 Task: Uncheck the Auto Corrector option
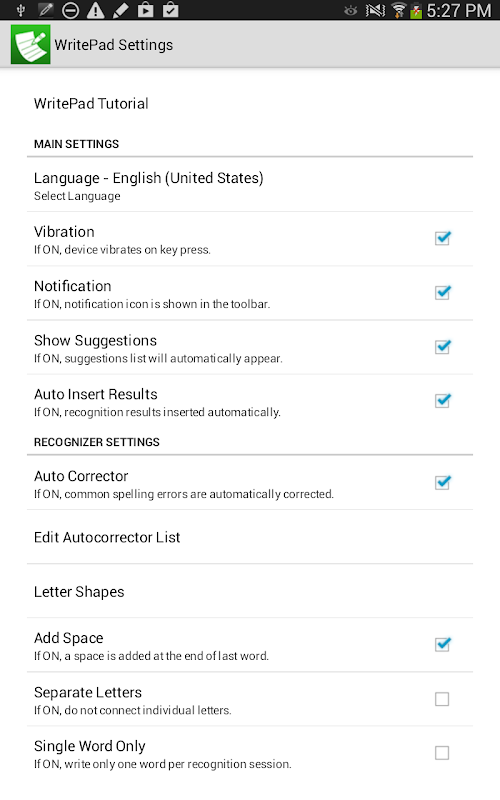(x=442, y=482)
